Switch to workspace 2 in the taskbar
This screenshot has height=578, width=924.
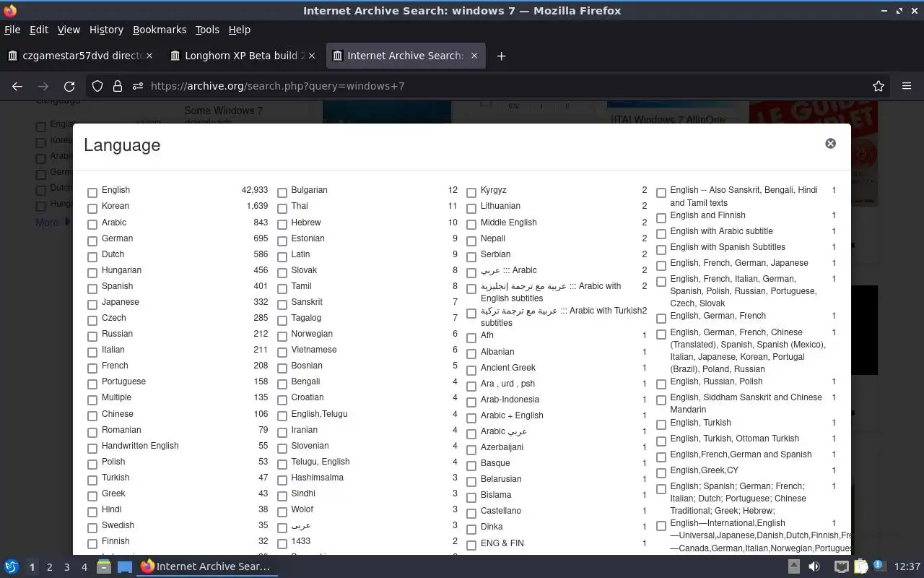point(49,567)
